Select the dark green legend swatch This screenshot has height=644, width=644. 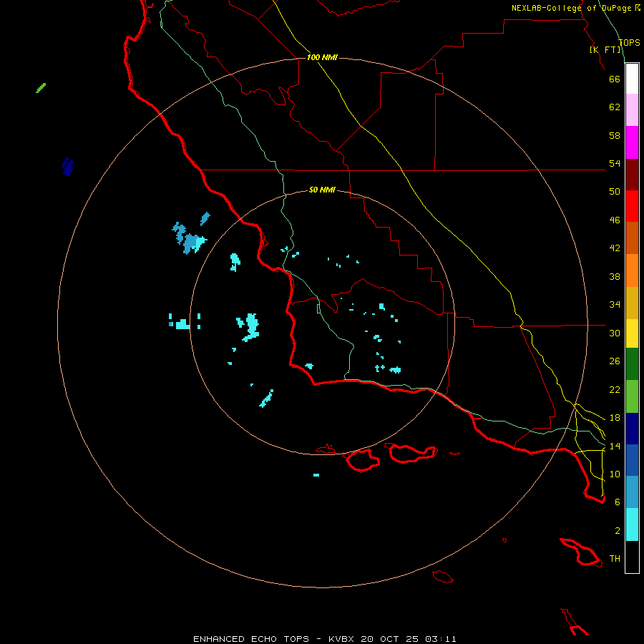(x=632, y=364)
